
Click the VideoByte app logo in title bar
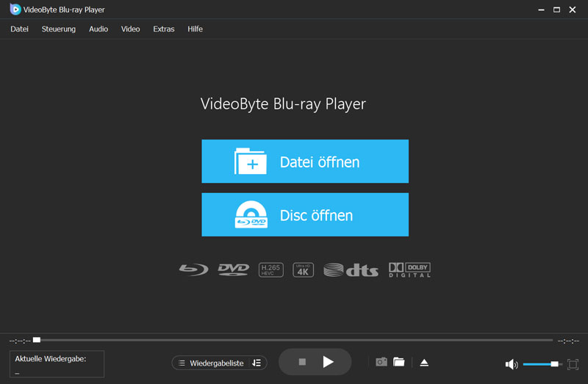(15, 10)
